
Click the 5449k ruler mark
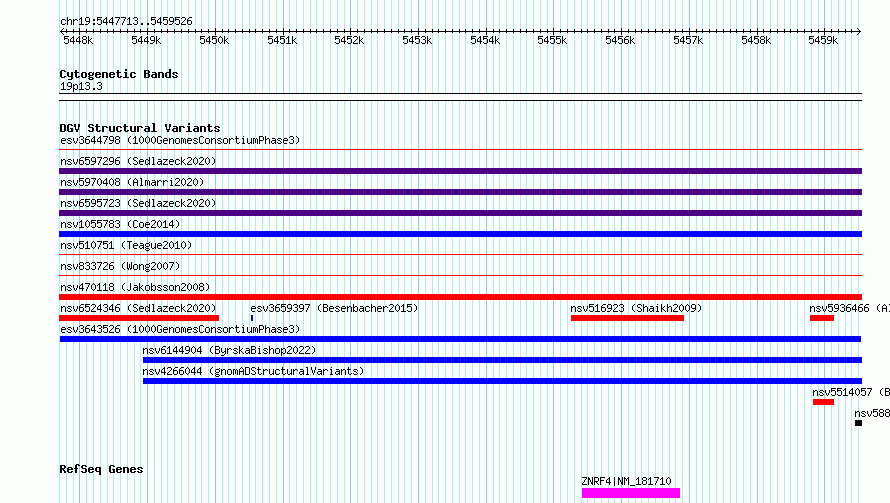point(146,40)
